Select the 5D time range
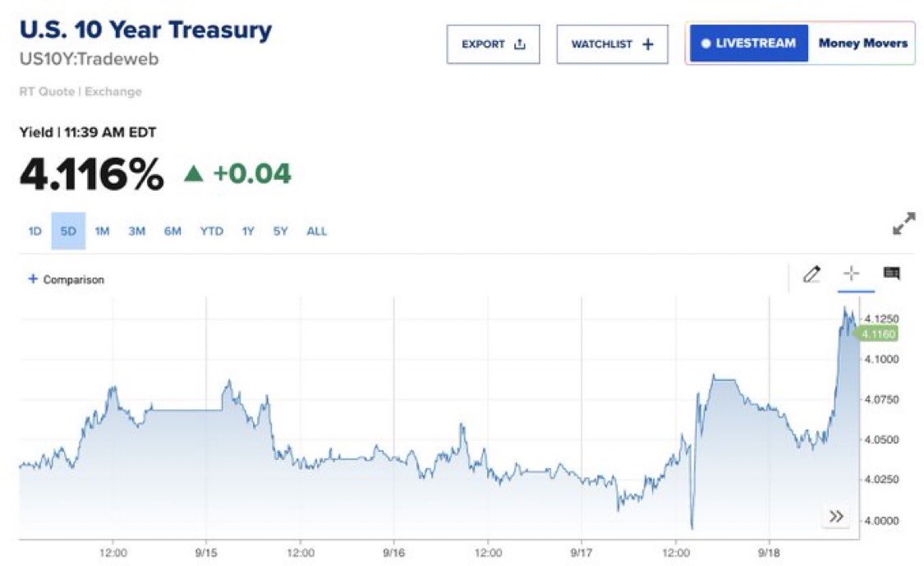The width and height of the screenshot is (924, 566). tap(68, 232)
